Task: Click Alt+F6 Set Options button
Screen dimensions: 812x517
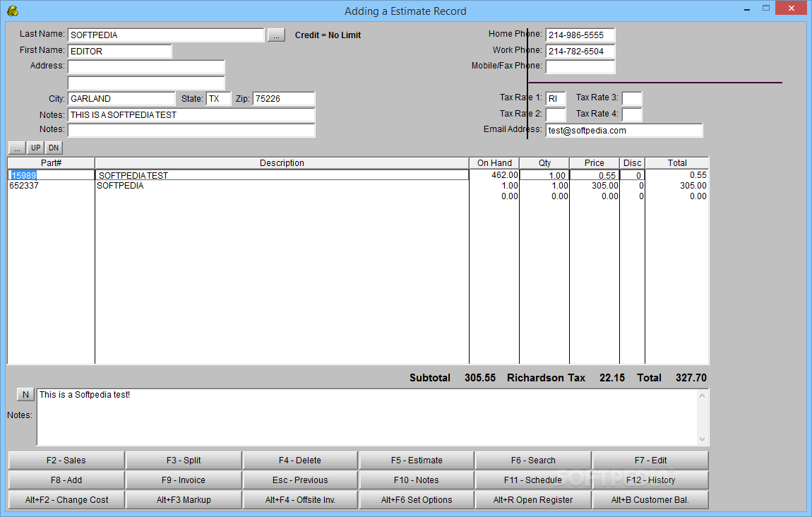Action: pos(417,500)
